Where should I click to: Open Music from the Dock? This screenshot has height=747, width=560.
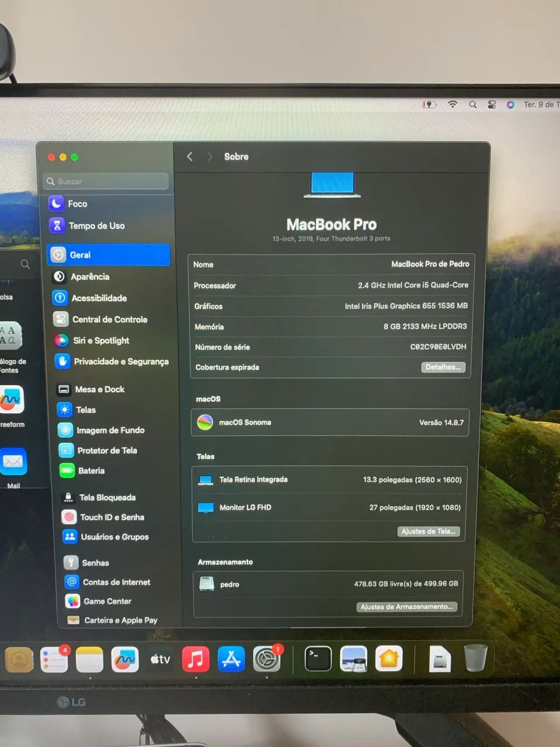point(195,659)
